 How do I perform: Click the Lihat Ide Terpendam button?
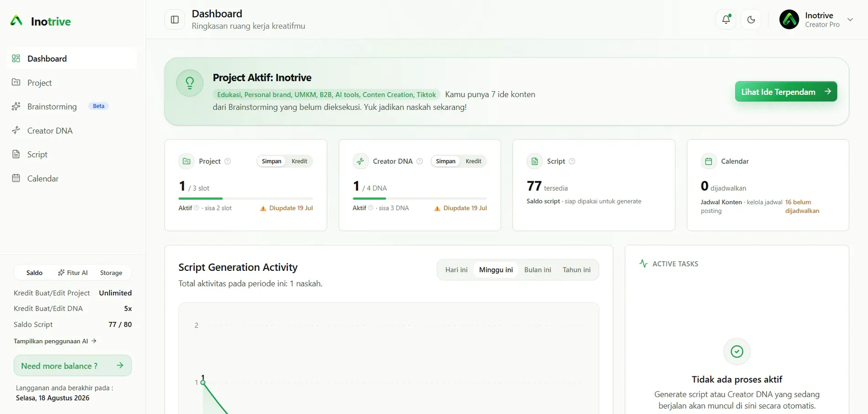coord(786,92)
